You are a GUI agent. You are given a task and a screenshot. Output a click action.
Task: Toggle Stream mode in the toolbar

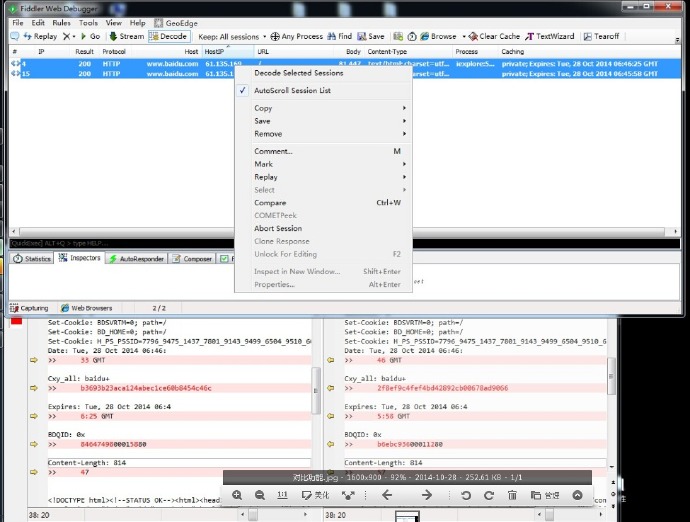click(126, 37)
